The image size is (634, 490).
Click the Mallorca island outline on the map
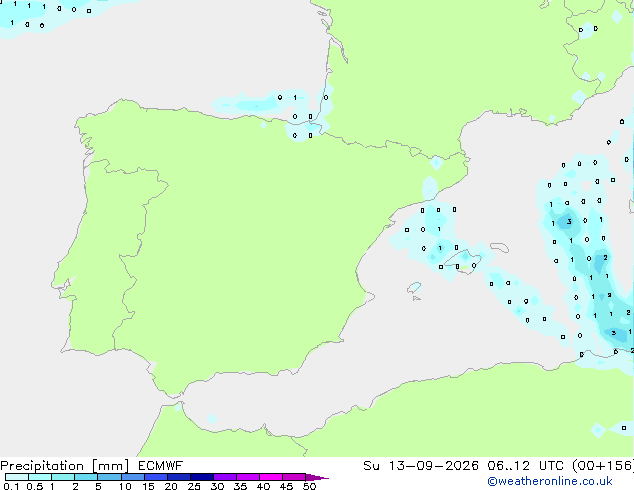(463, 261)
